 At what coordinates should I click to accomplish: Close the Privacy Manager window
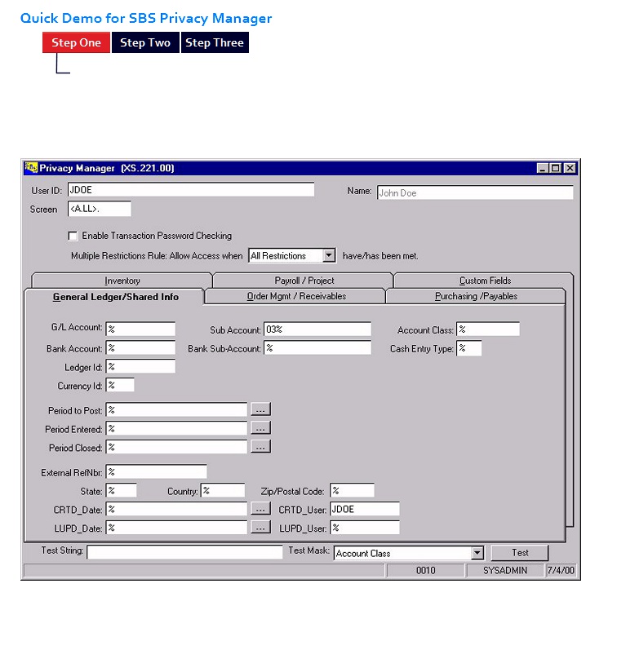[x=570, y=168]
